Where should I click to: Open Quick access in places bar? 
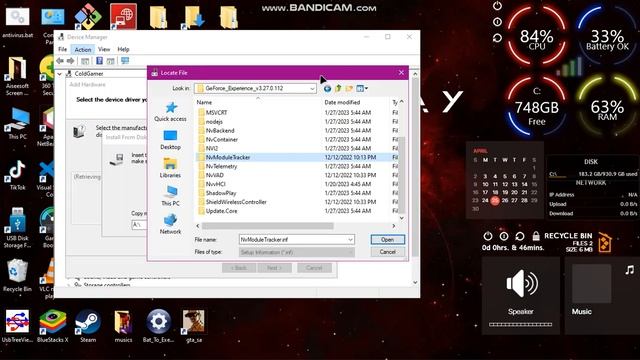(x=170, y=112)
